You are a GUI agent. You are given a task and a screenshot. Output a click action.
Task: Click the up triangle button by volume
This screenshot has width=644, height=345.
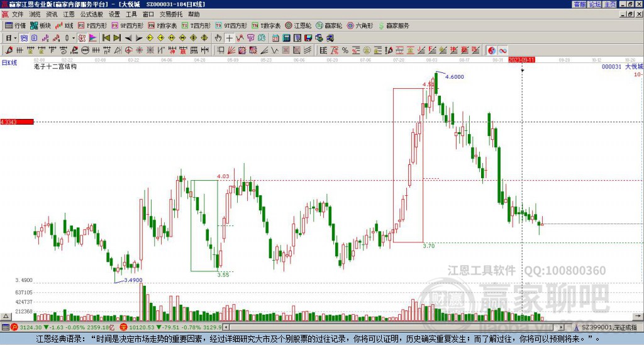click(x=5, y=316)
